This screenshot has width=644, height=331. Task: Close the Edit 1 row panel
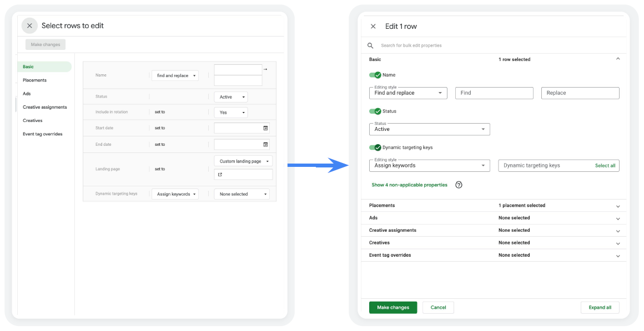tap(373, 26)
